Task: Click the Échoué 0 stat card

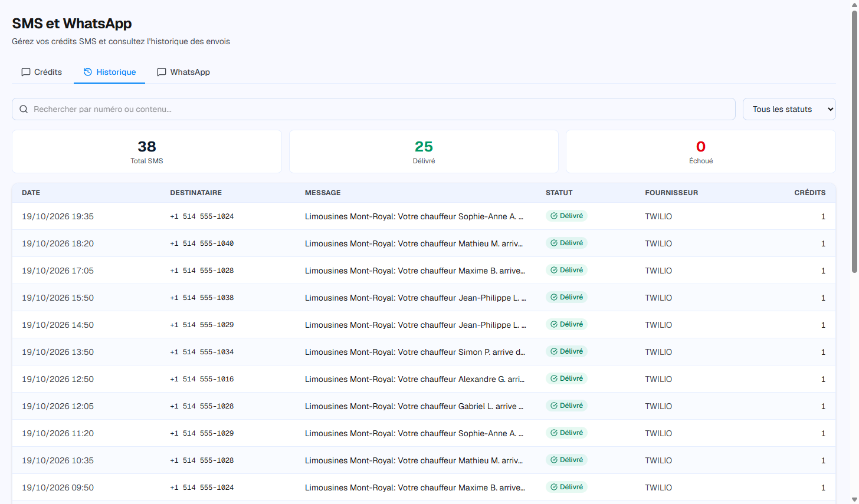Action: pos(701,151)
